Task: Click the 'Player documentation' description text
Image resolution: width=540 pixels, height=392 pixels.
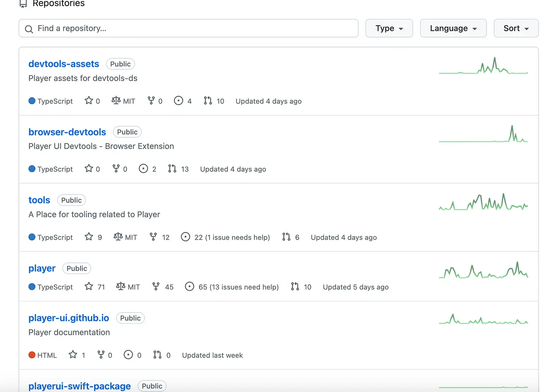Action: coord(69,333)
